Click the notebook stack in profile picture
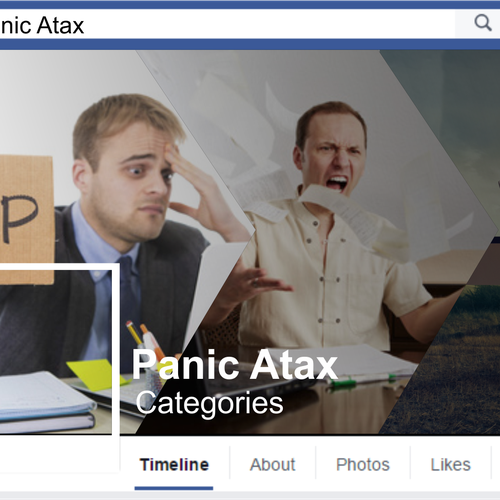The height and width of the screenshot is (500, 500). (45, 402)
